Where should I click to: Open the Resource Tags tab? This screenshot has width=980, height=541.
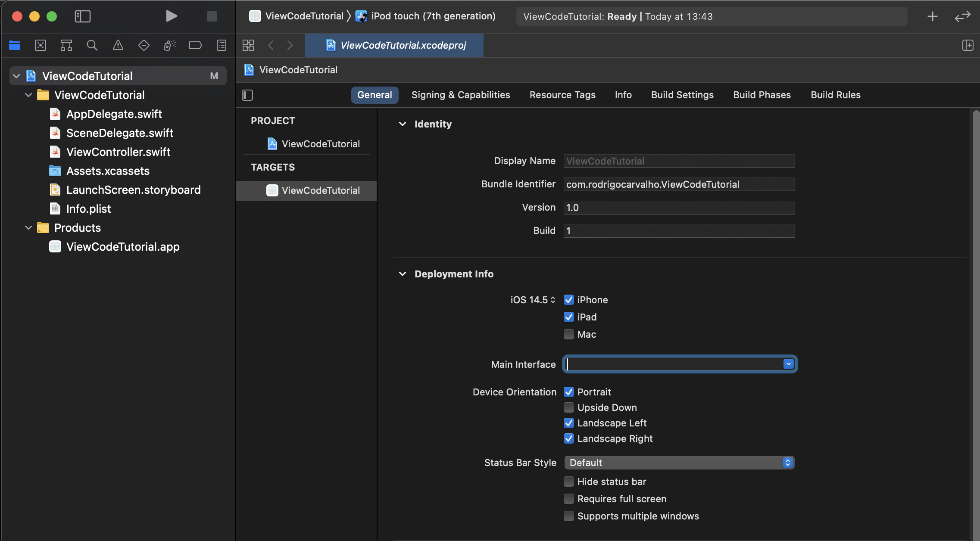[x=562, y=95]
